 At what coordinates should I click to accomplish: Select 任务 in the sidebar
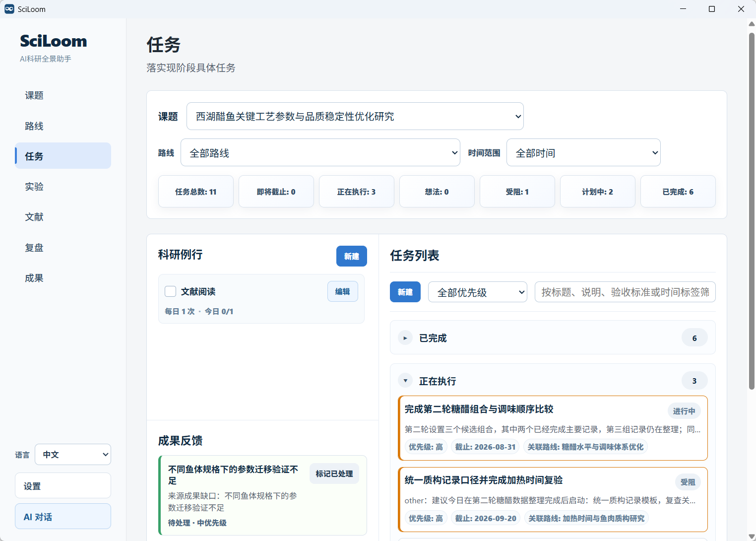(x=63, y=156)
